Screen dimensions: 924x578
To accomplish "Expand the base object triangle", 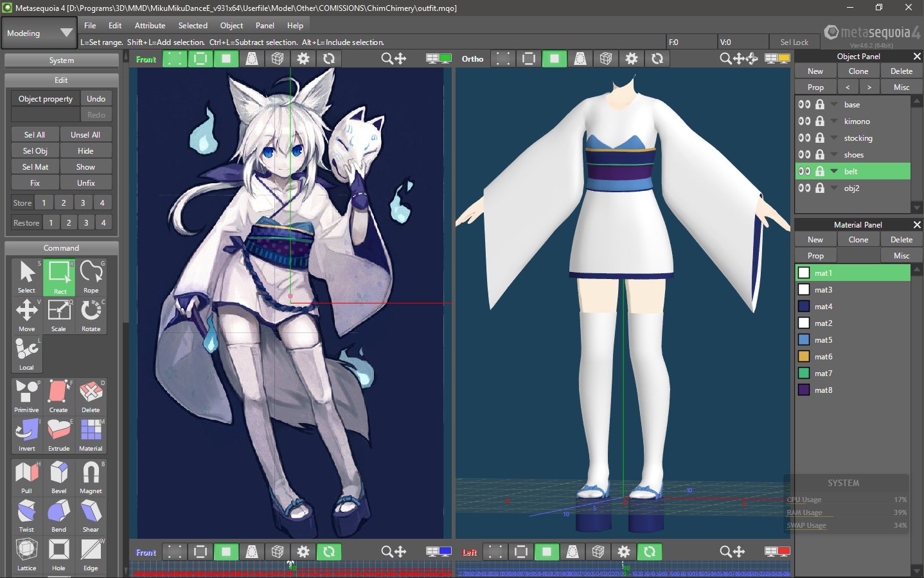I will tap(834, 104).
